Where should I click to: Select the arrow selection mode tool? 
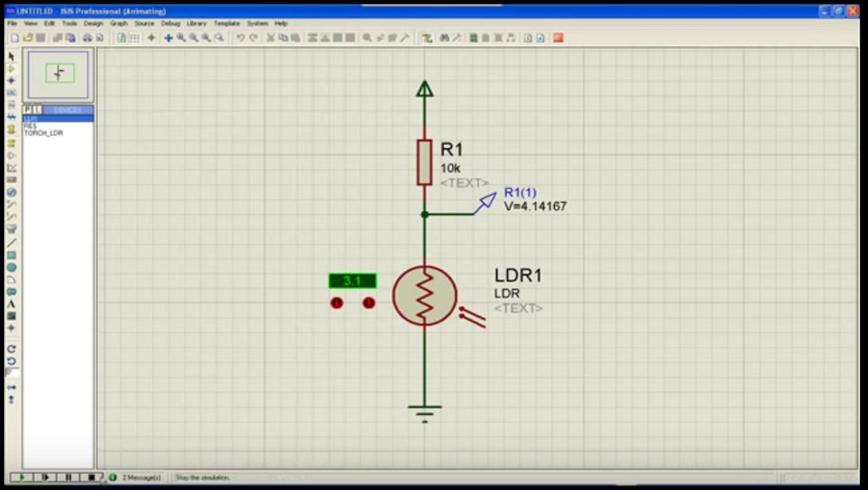click(x=11, y=57)
